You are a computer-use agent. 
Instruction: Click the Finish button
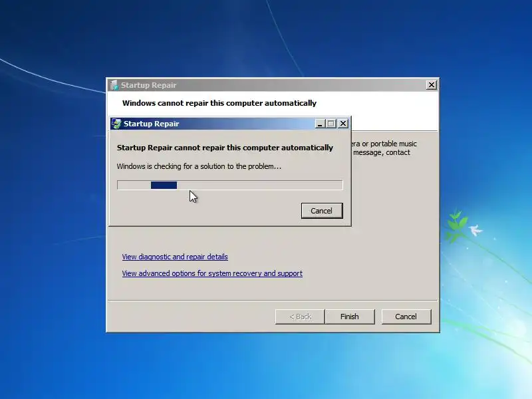[x=350, y=317]
